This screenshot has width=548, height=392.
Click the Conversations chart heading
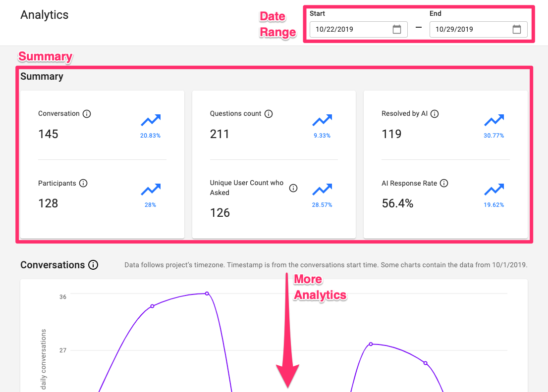click(x=53, y=265)
